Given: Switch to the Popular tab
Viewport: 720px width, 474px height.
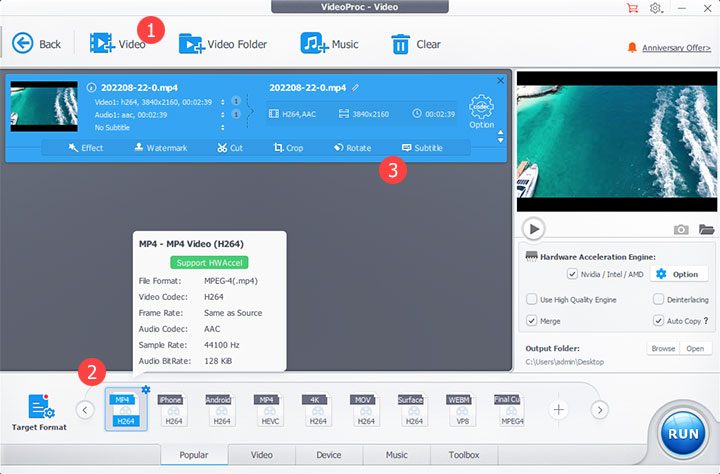Looking at the screenshot, I should coord(194,455).
